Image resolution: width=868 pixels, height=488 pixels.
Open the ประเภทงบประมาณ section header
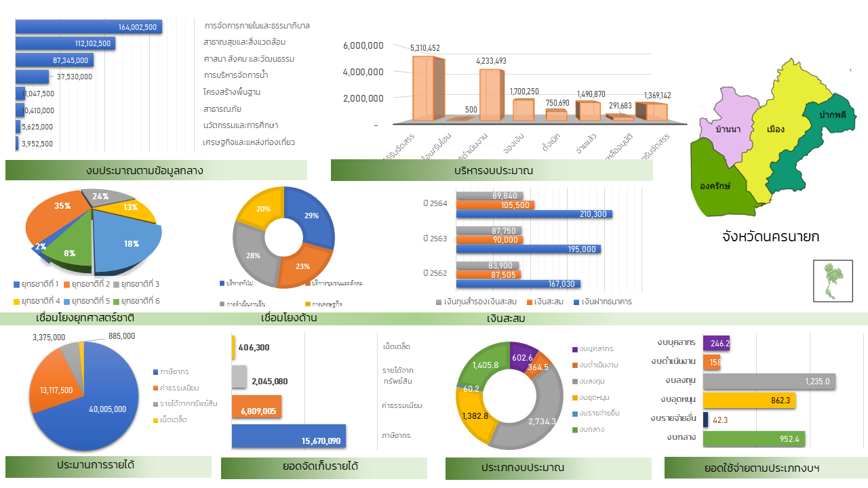pyautogui.click(x=549, y=468)
